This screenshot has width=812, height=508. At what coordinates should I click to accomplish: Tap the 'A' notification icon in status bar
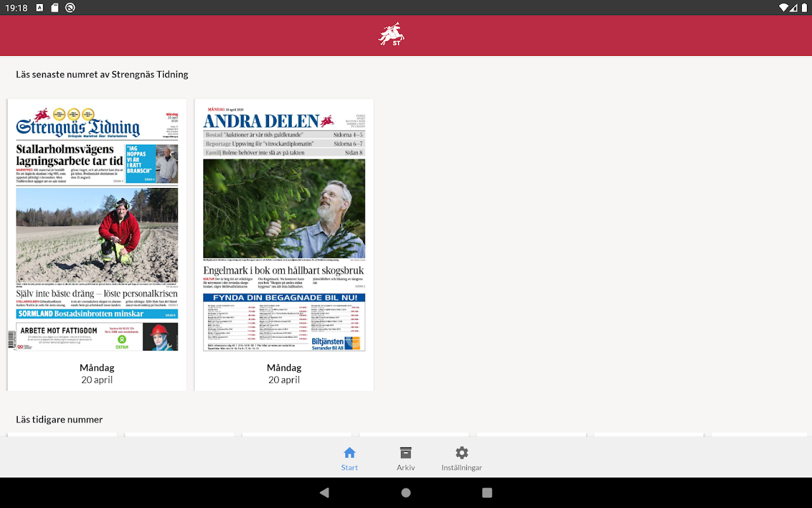39,8
